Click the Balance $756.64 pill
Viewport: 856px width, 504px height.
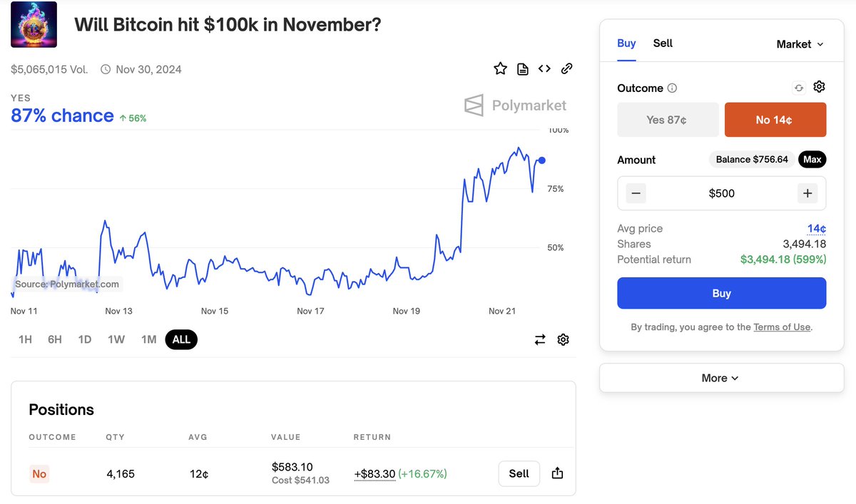click(752, 159)
